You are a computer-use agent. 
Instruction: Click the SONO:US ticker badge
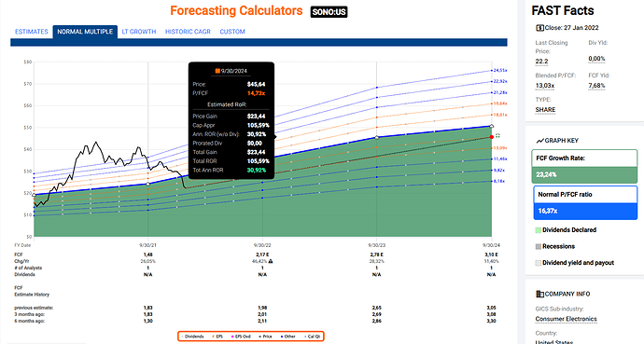pyautogui.click(x=329, y=12)
